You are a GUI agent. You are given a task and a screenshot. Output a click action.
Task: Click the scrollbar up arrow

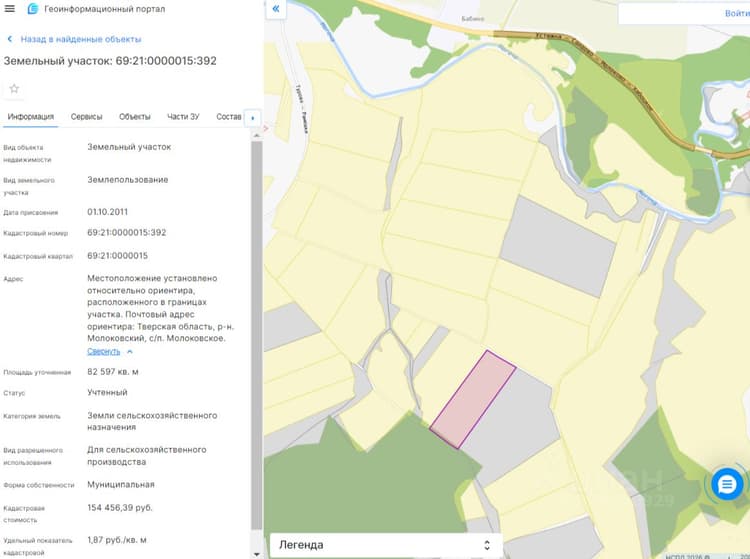click(x=256, y=136)
